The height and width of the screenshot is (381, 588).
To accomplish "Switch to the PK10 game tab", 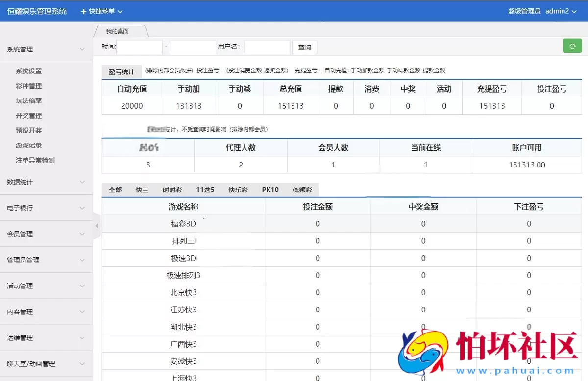I will pos(269,190).
